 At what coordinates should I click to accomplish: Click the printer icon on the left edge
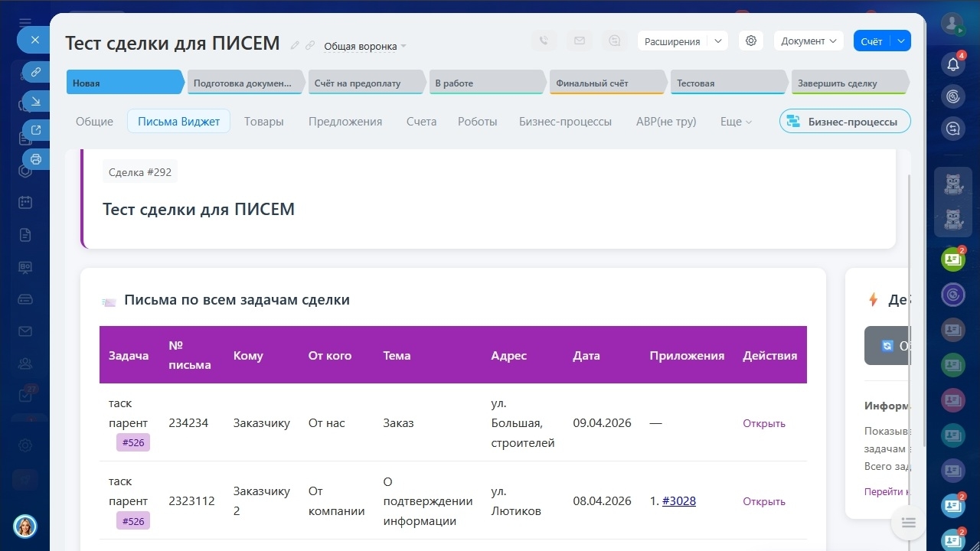[x=36, y=159]
